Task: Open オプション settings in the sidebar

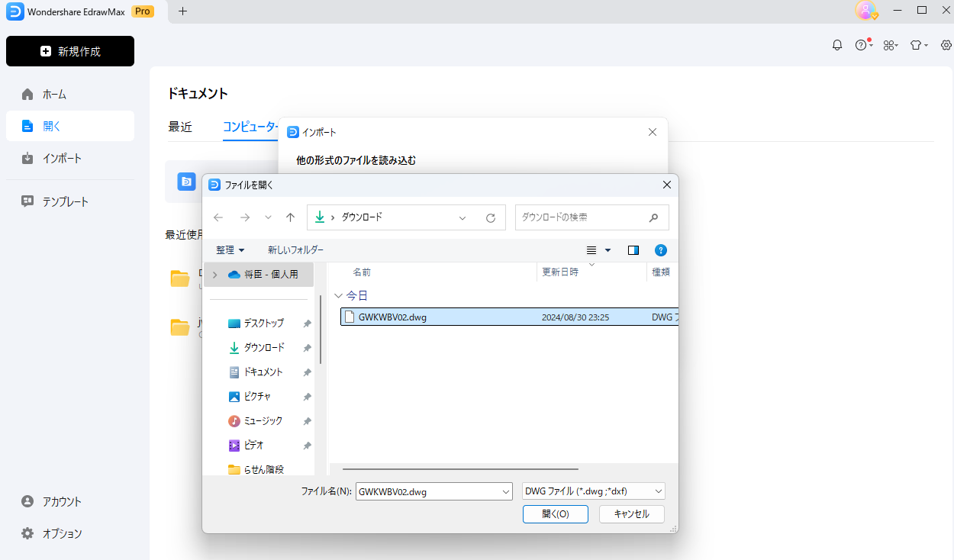Action: pos(70,533)
